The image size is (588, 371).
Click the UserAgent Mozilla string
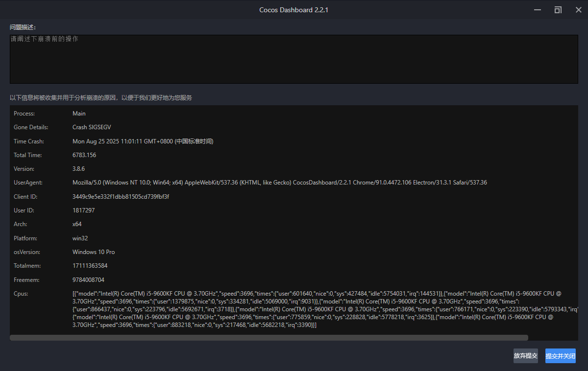tap(280, 183)
